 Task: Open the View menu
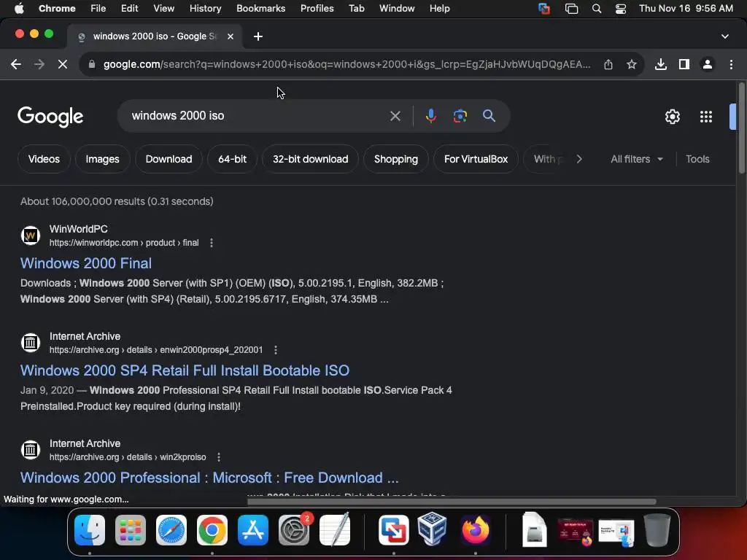click(x=163, y=9)
